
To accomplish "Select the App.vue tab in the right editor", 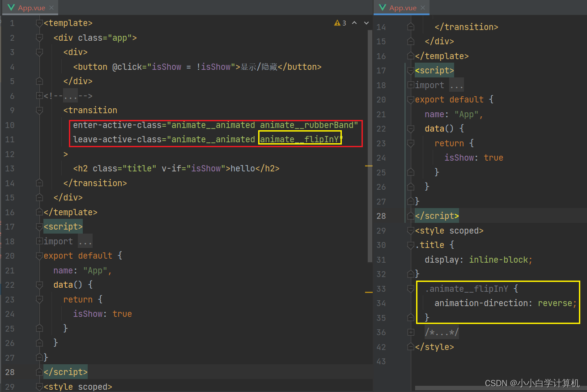I will (x=402, y=8).
